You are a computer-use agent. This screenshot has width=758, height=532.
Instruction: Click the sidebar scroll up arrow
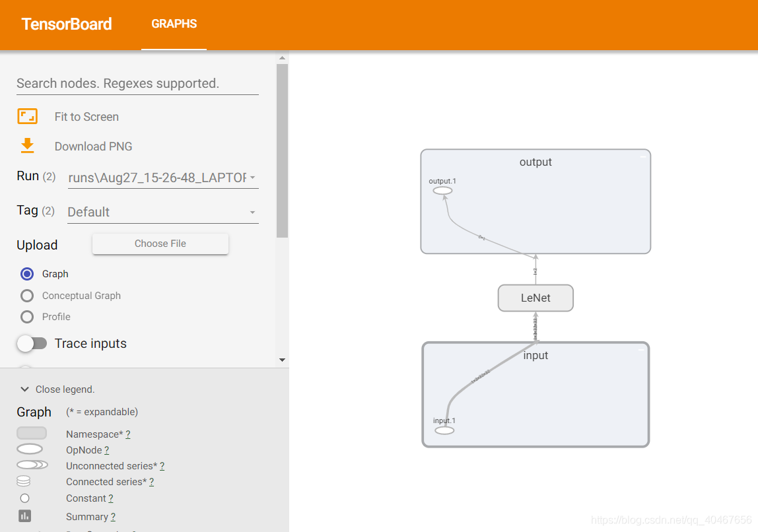283,58
